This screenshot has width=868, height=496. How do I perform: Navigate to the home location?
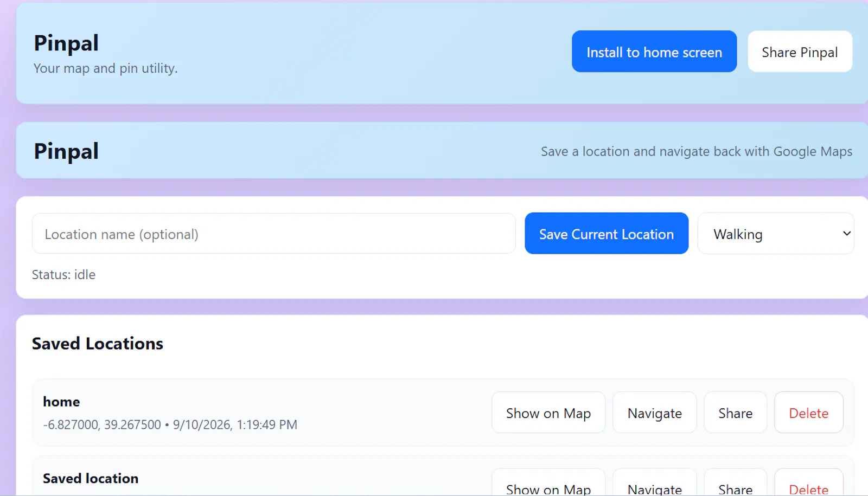(x=655, y=413)
